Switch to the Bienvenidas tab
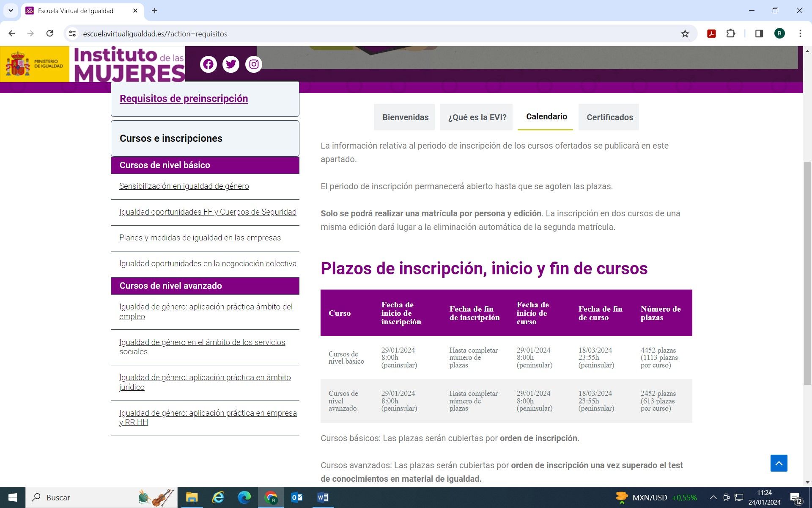This screenshot has width=812, height=508. [x=405, y=117]
